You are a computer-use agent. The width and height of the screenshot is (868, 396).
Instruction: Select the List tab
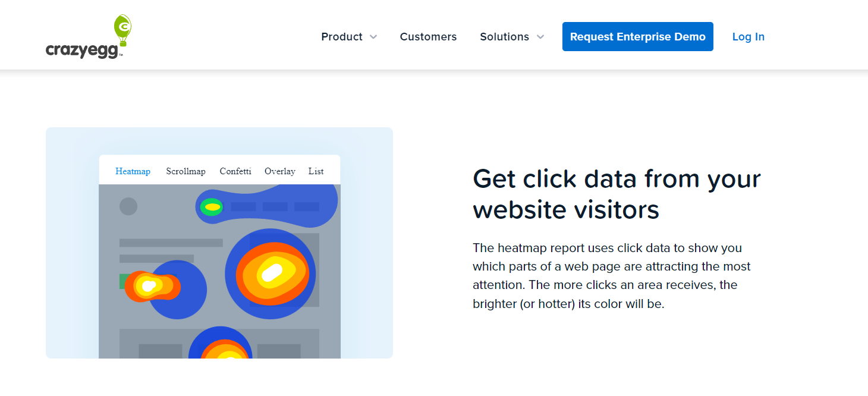click(316, 171)
